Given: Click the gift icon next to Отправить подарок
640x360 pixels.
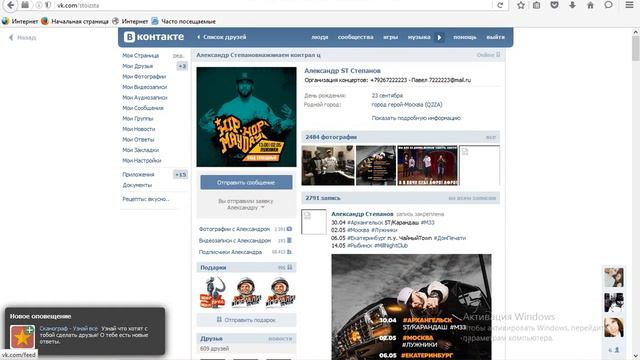Looking at the screenshot, I should 219,320.
